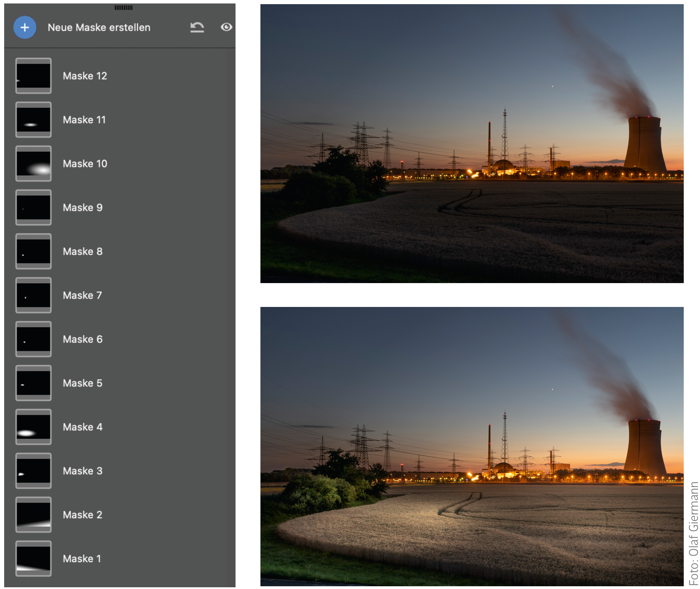Click the Maske 12 text label
The height and width of the screenshot is (589, 700).
[85, 76]
